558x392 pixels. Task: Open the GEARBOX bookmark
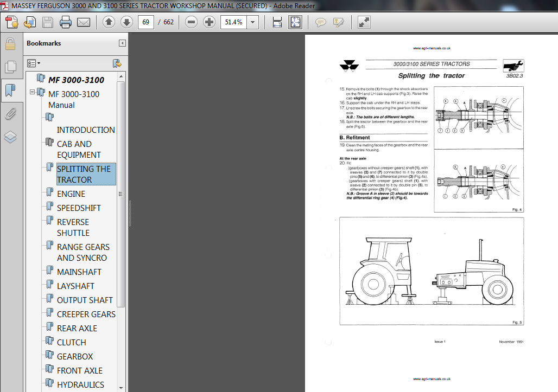75,356
